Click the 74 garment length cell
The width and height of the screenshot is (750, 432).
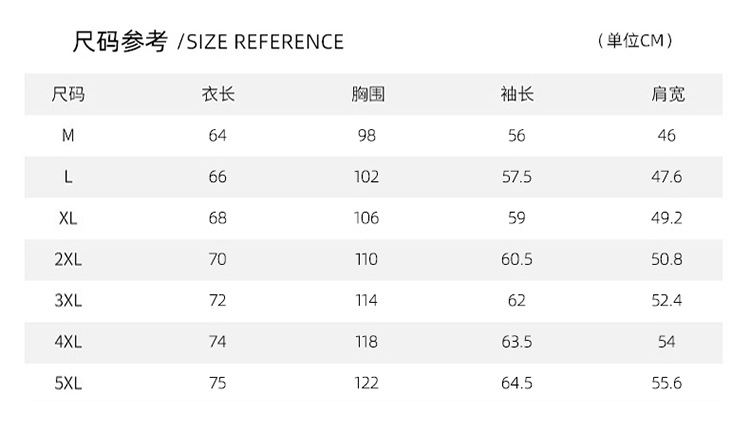[218, 341]
